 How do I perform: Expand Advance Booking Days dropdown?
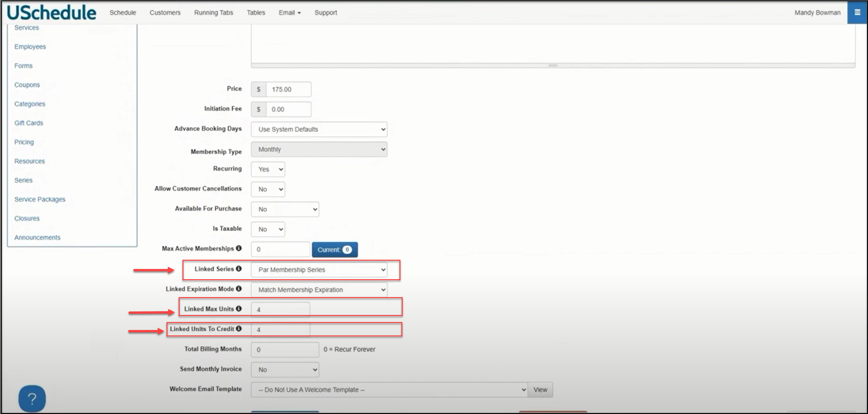pyautogui.click(x=319, y=129)
